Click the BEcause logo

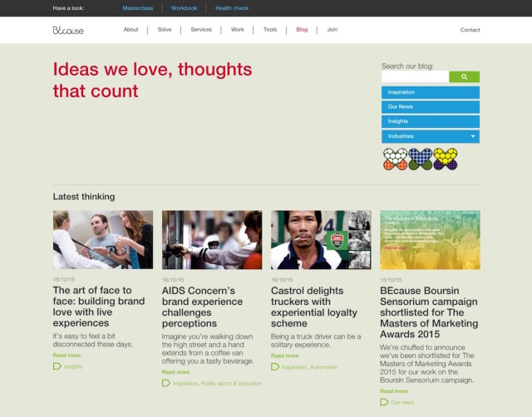tap(68, 30)
